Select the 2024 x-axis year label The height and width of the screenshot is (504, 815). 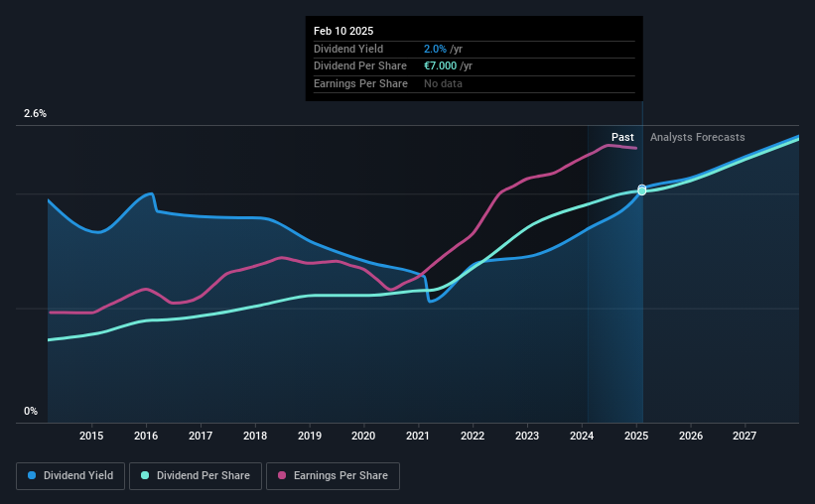582,436
